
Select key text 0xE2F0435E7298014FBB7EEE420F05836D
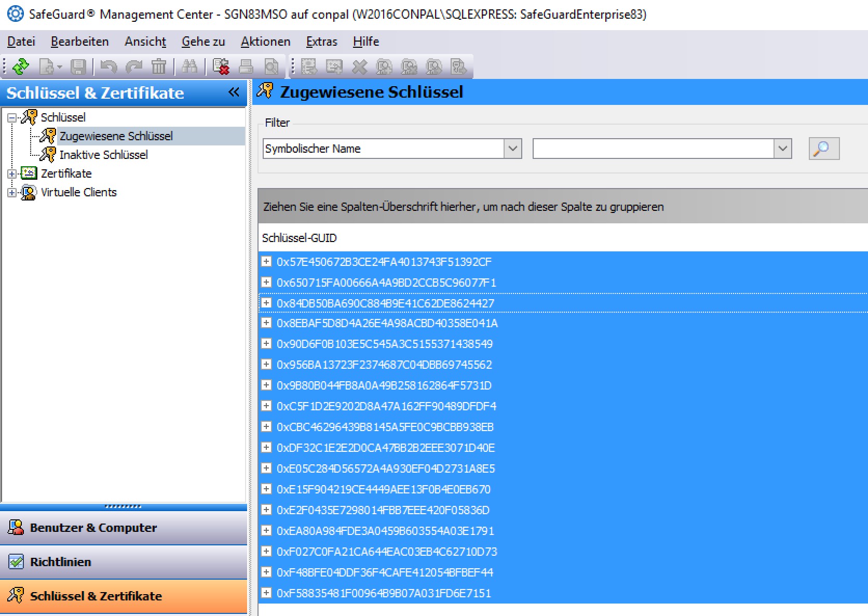click(383, 510)
